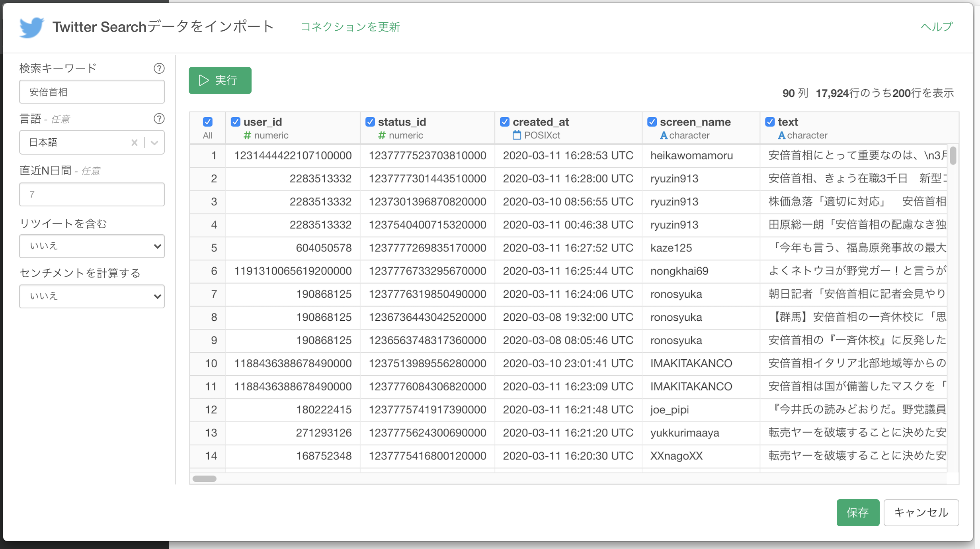Click status_id cell 1237540400715320000
980x549 pixels.
coord(428,225)
